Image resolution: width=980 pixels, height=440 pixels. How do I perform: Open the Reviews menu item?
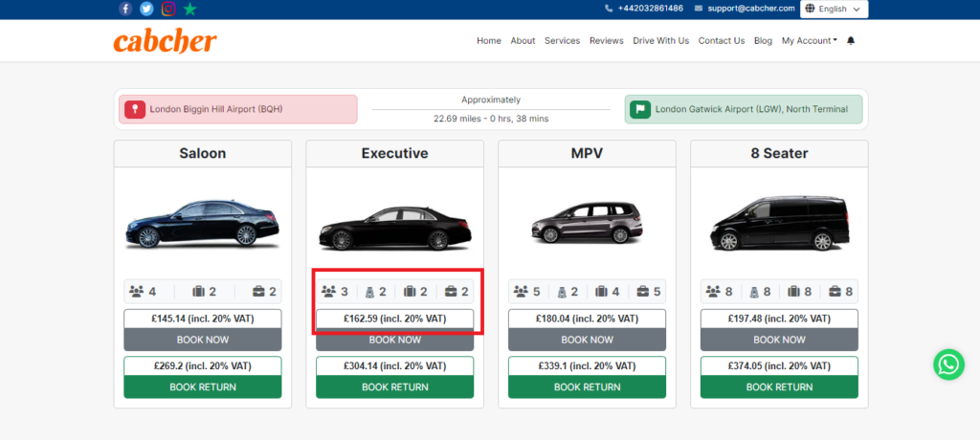coord(606,40)
